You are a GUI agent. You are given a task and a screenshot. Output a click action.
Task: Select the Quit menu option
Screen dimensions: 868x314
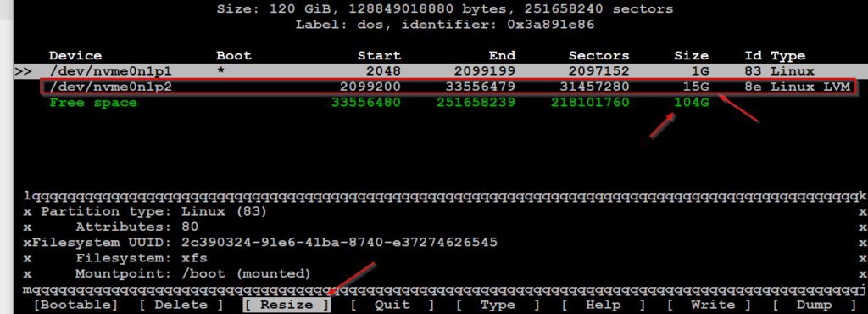coord(392,305)
